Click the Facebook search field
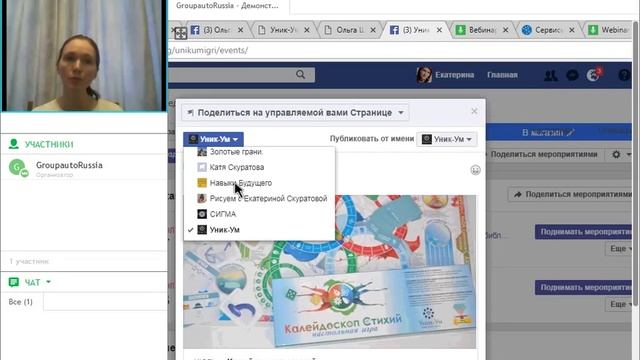This screenshot has width=640, height=360. coord(241,75)
